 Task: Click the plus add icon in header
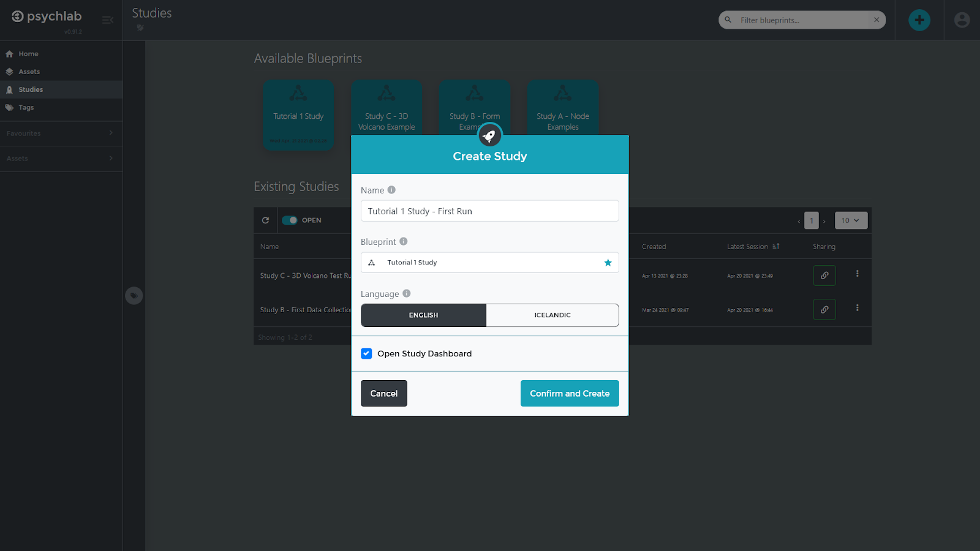click(919, 20)
